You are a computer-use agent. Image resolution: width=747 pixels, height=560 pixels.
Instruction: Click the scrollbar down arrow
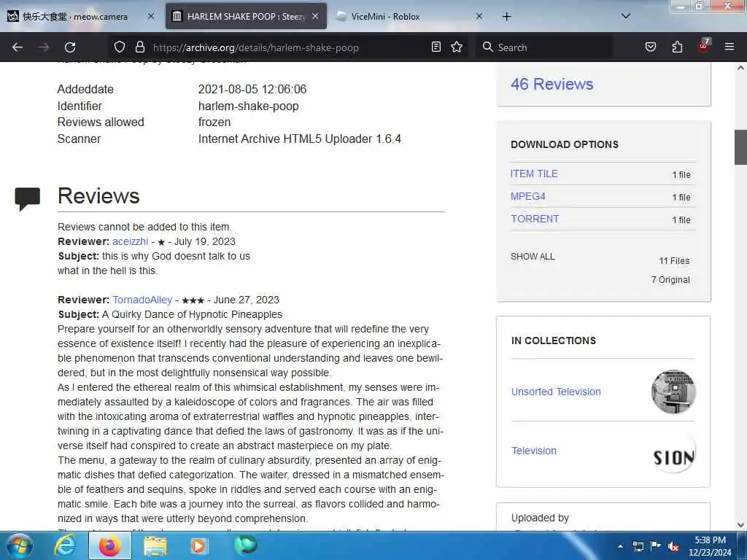(740, 525)
